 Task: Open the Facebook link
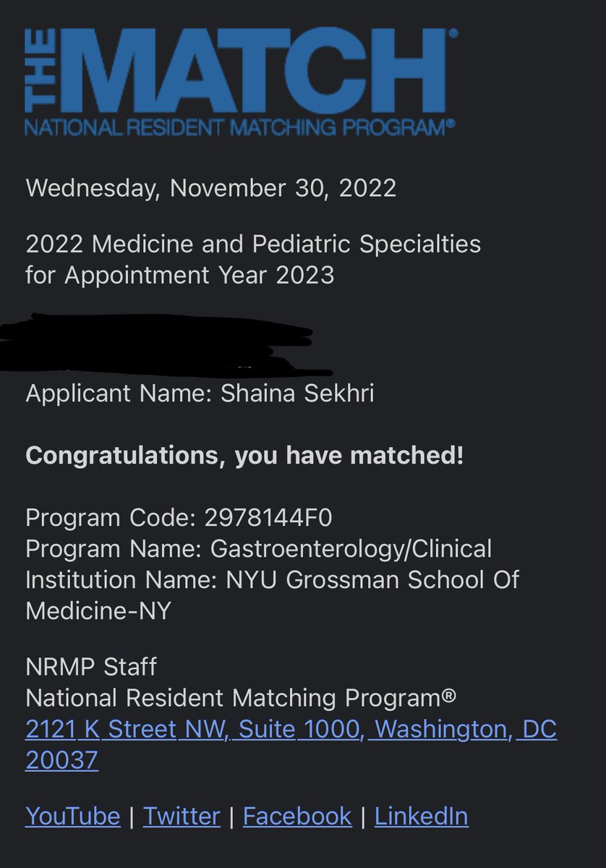click(297, 816)
